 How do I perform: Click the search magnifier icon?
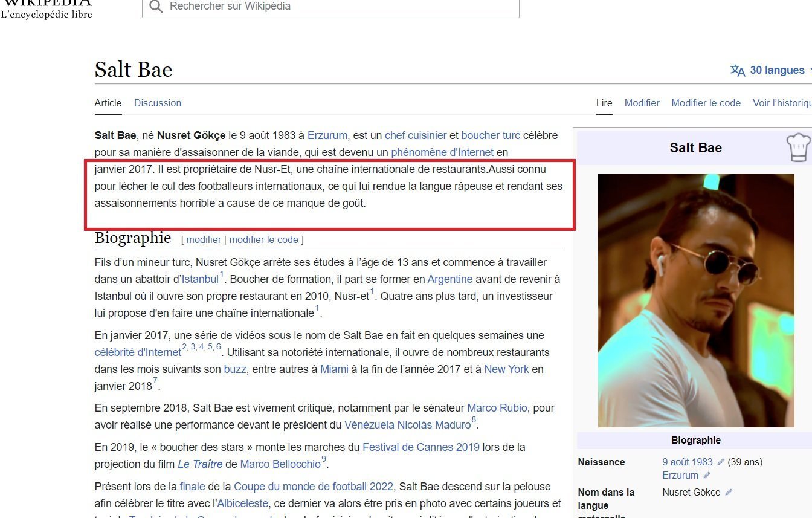[x=156, y=7]
